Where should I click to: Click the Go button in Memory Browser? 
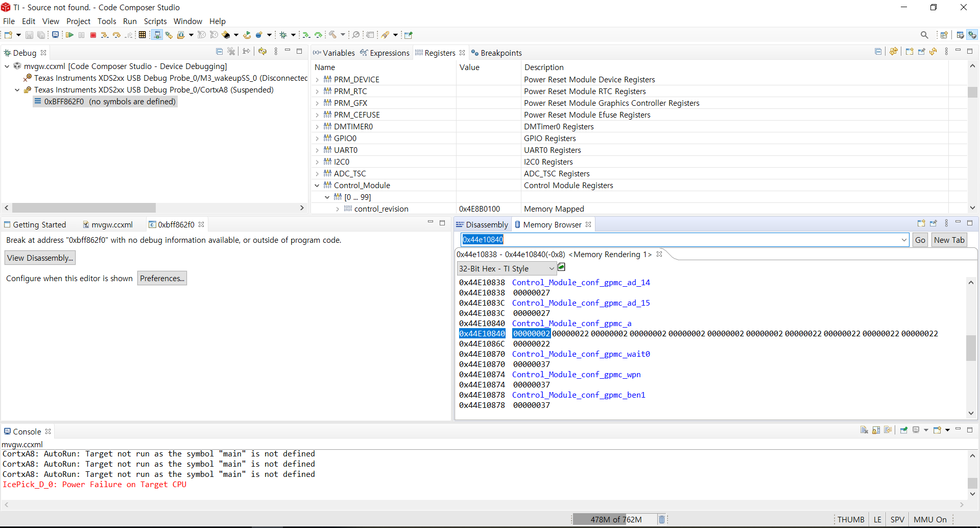pos(920,240)
